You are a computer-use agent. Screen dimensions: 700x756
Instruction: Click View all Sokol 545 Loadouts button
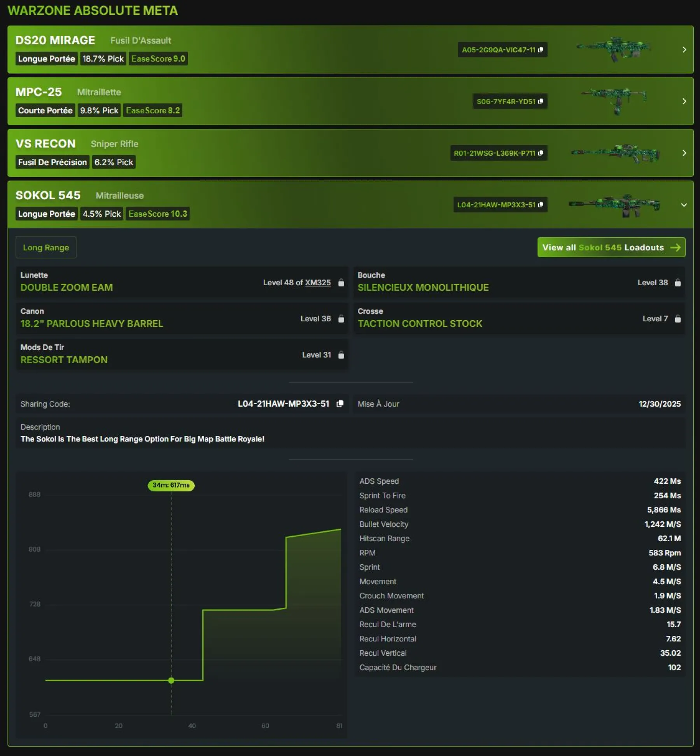tap(611, 247)
